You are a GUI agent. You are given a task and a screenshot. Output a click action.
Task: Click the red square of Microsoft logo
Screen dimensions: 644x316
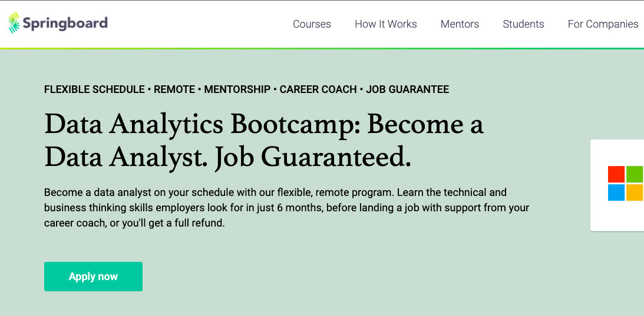[616, 174]
